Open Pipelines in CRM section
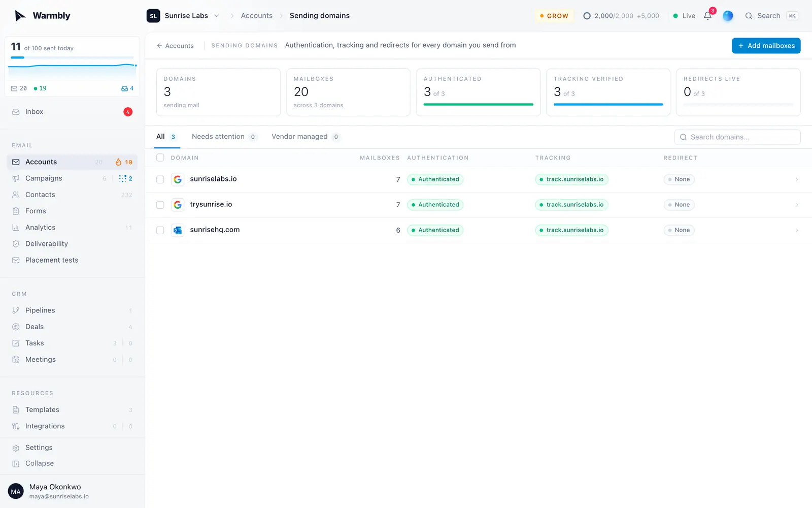812x508 pixels. click(72, 310)
